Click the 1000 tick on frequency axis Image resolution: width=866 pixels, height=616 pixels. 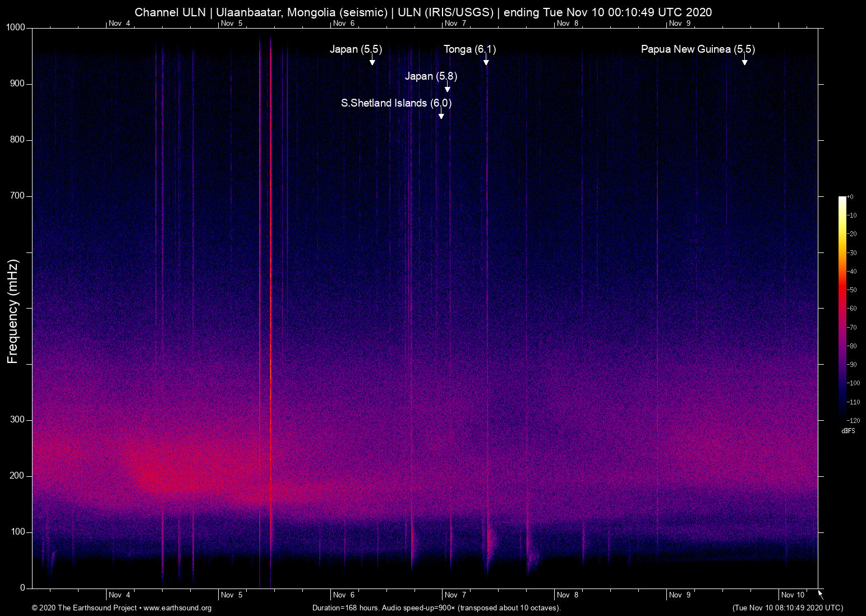[16, 27]
